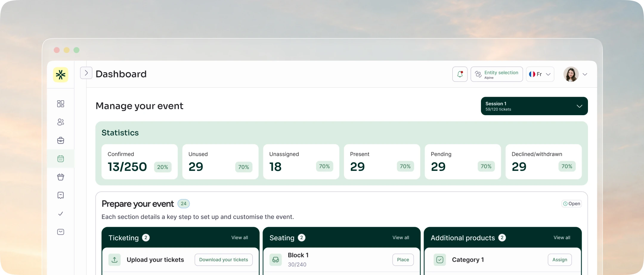Open the Unused statistic card

[x=220, y=162]
